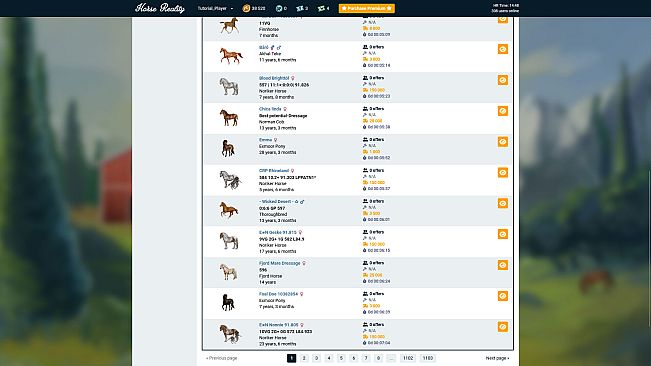This screenshot has width=651, height=366.
Task: Click the gavel bid icon in the Thoroughbred row
Action: pyautogui.click(x=365, y=207)
